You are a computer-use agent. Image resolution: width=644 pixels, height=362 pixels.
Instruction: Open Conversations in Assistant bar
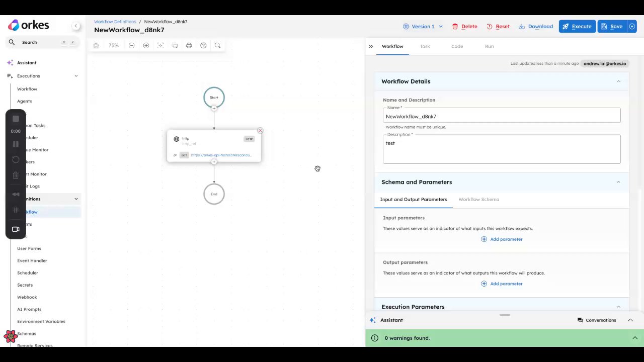coord(597,320)
